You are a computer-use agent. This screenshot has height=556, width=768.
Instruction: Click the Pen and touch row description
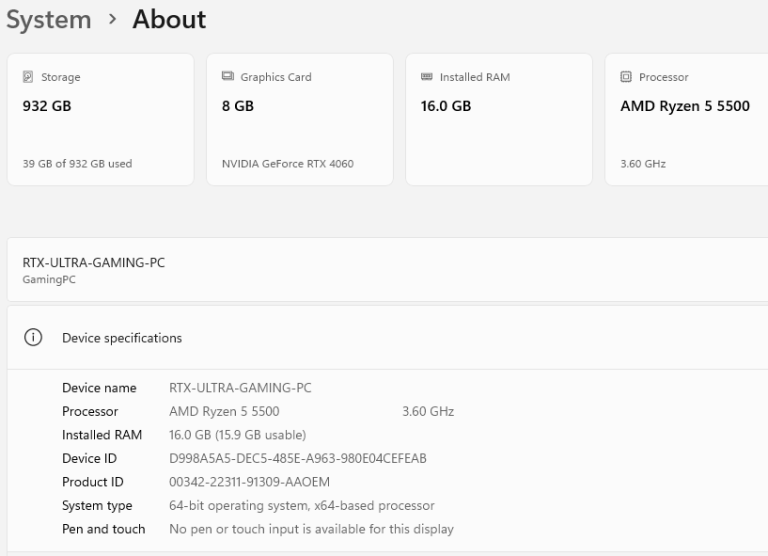(x=311, y=529)
